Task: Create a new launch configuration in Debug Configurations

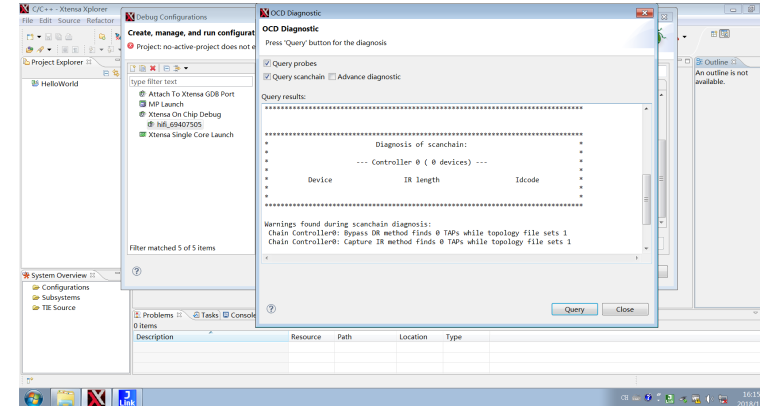Action: click(x=133, y=68)
